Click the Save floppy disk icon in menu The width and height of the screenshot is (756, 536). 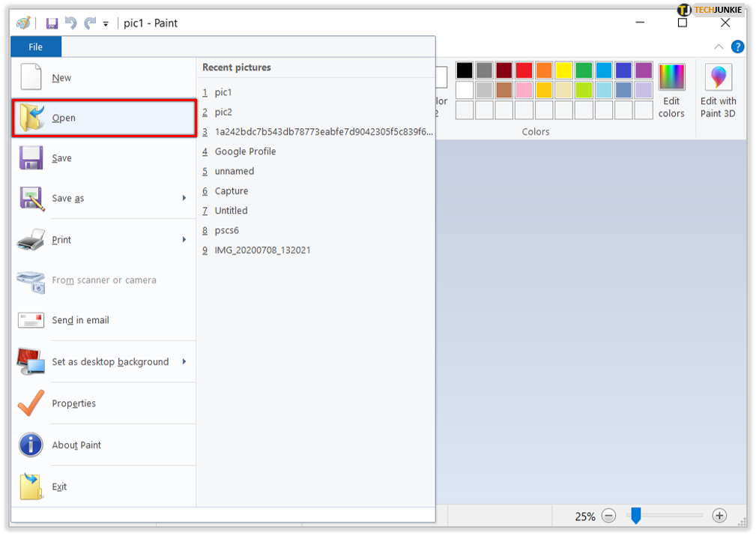coord(31,157)
